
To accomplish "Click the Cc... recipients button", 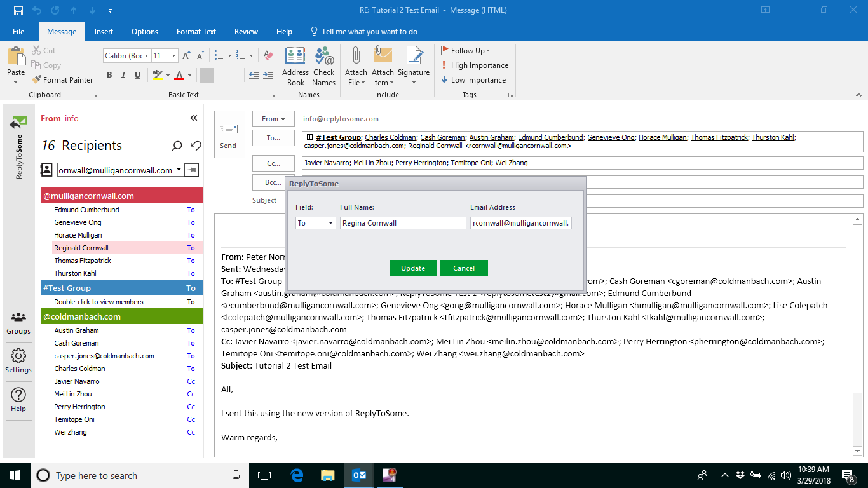I will pyautogui.click(x=273, y=163).
